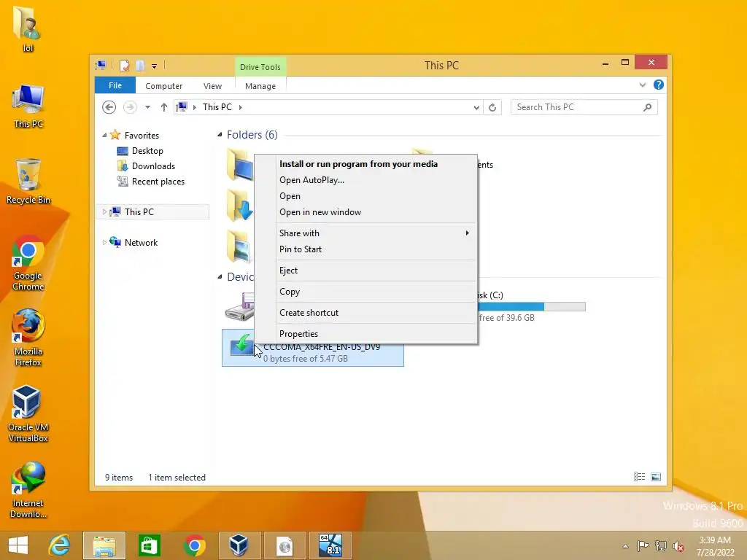
Task: Open Windows Store from taskbar
Action: (x=149, y=545)
